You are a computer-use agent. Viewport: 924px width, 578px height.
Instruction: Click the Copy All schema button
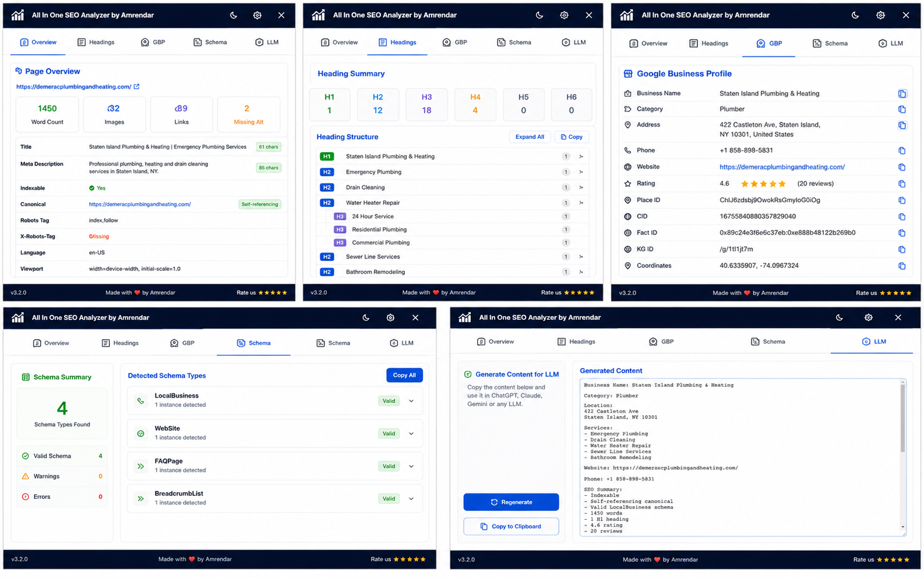click(404, 375)
